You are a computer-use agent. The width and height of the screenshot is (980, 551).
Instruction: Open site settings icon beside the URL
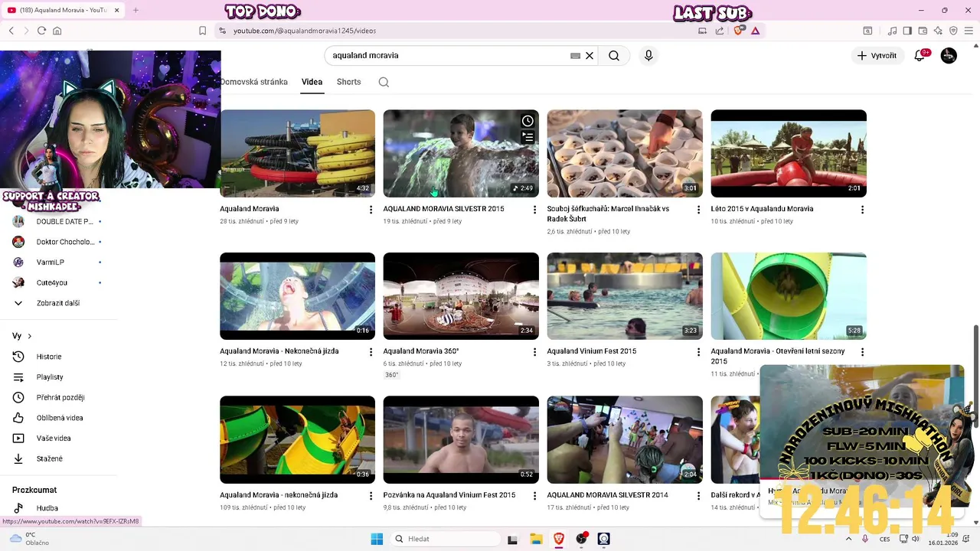coord(222,31)
